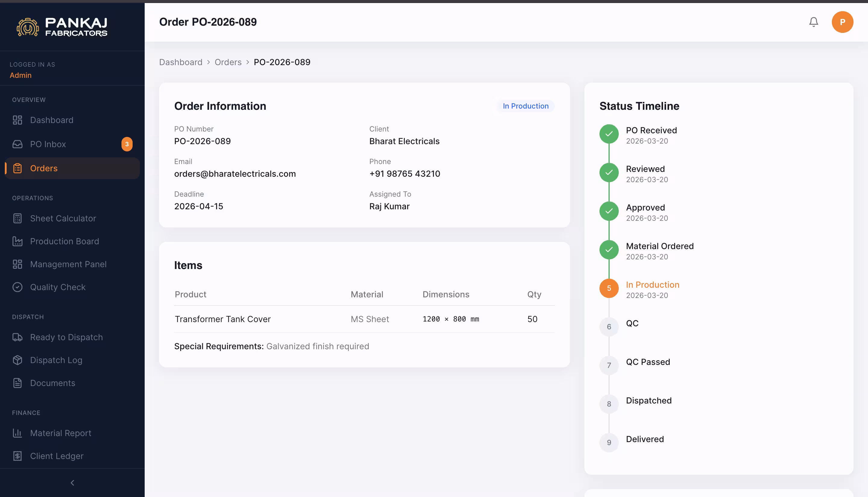Click the Ready to Dispatch truck icon
The height and width of the screenshot is (497, 868).
pyautogui.click(x=18, y=337)
